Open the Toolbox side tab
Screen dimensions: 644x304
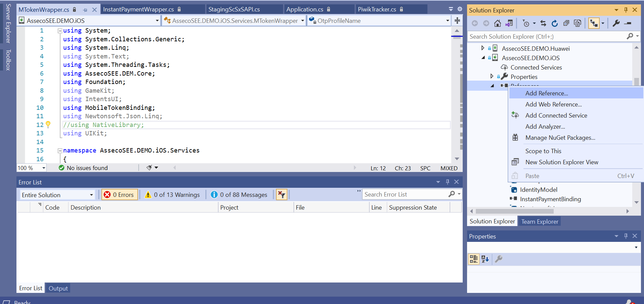(8, 60)
